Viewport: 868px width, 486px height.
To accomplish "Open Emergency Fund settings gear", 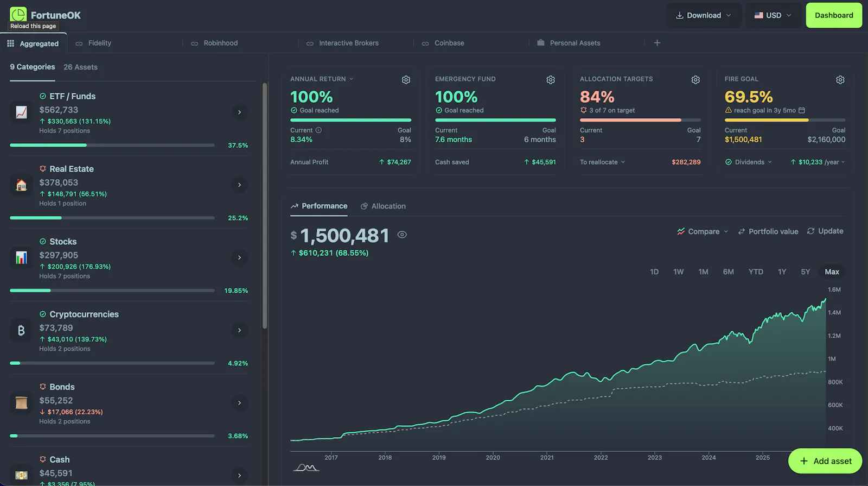I will pos(551,80).
